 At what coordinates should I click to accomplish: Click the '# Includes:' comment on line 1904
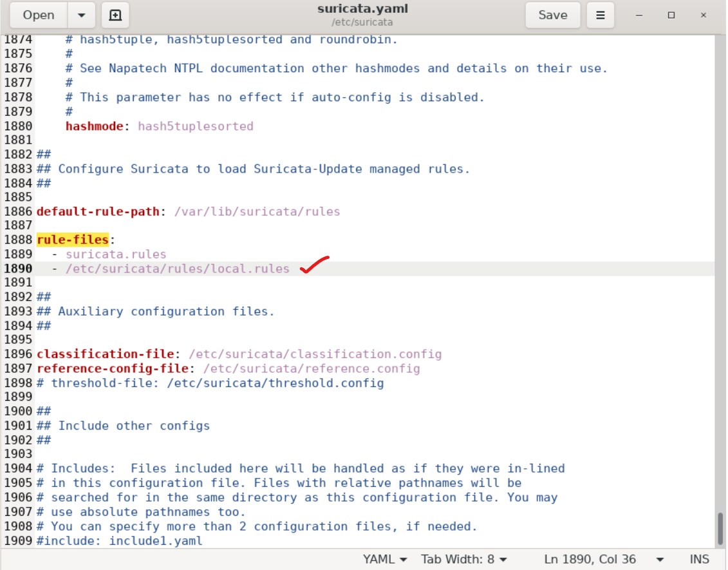tap(301, 468)
